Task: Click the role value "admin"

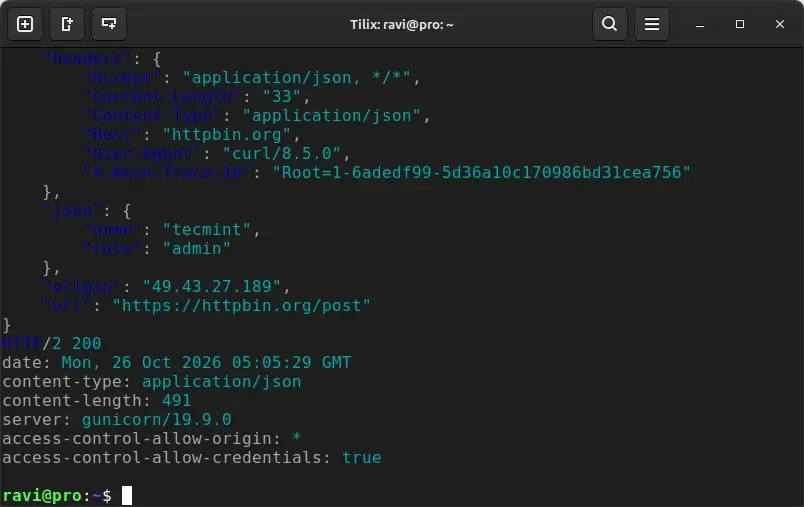Action: pyautogui.click(x=197, y=248)
